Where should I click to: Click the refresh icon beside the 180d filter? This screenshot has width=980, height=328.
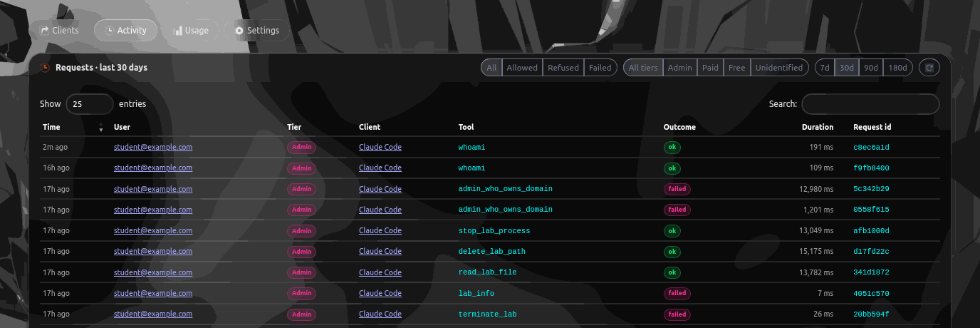(x=929, y=68)
